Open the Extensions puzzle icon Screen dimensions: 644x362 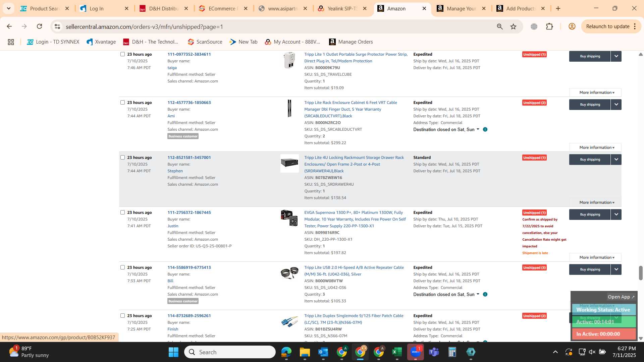(549, 26)
